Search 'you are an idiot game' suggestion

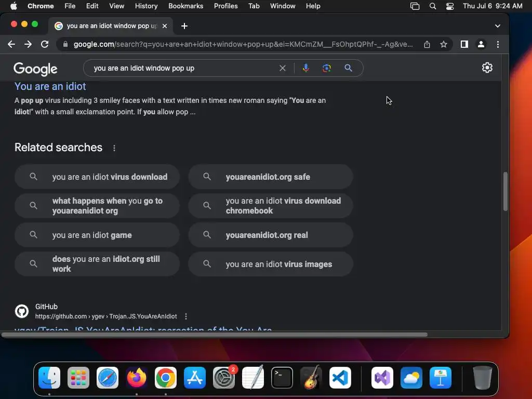[x=97, y=235]
